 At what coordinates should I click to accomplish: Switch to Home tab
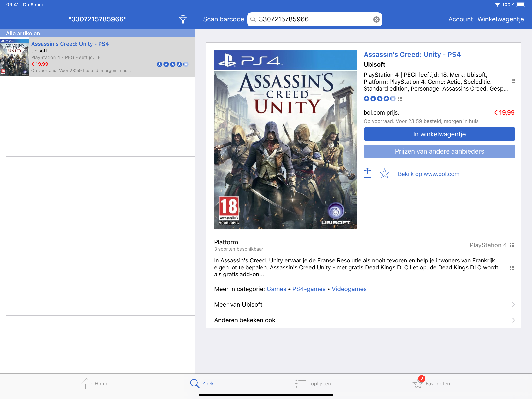click(95, 384)
